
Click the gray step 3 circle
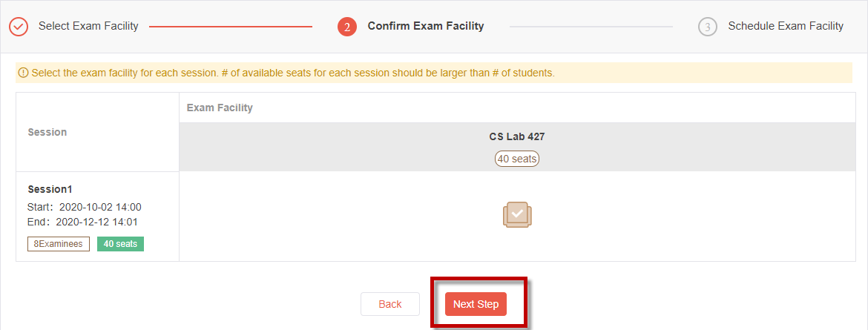708,27
